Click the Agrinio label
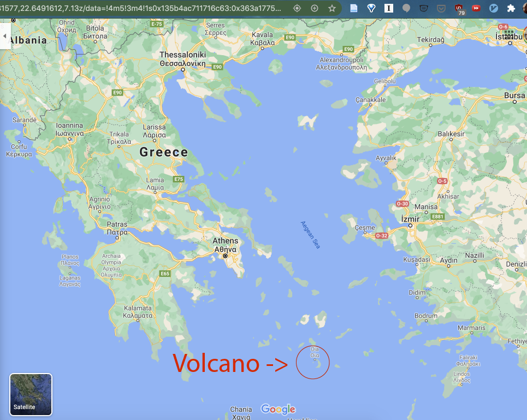This screenshot has width=527, height=420. 99,203
